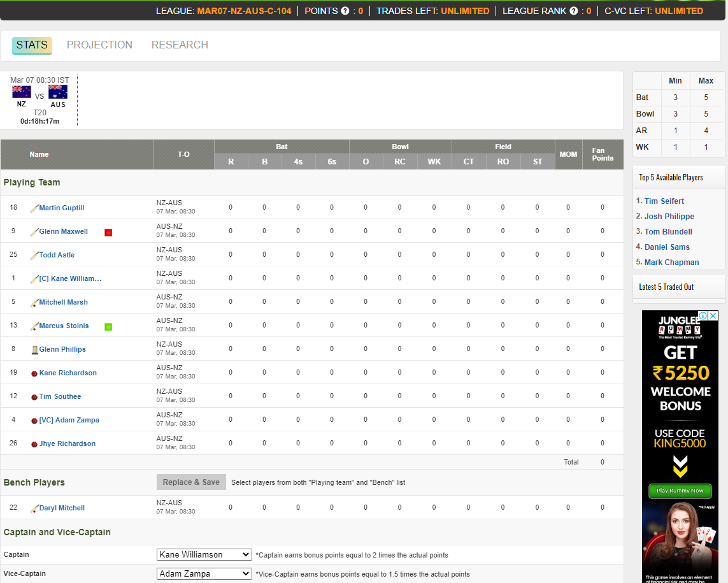Click the ball icon beside Jhye Richardson
Screen dimensions: 728x583
pyautogui.click(x=34, y=444)
